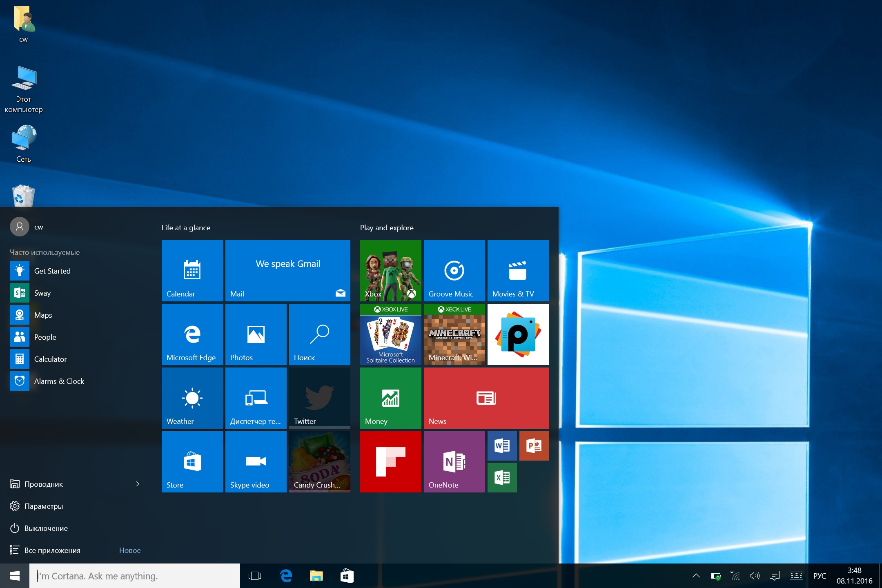The height and width of the screenshot is (588, 882).
Task: Open the PicsArt tile
Action: (x=518, y=334)
